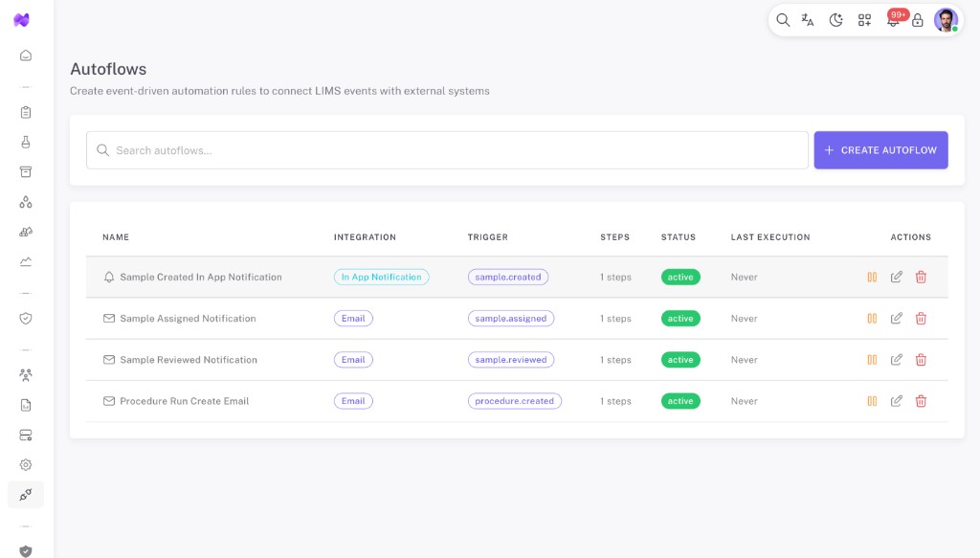Open the clipboard sidebar icon
This screenshot has width=980, height=558.
[26, 113]
